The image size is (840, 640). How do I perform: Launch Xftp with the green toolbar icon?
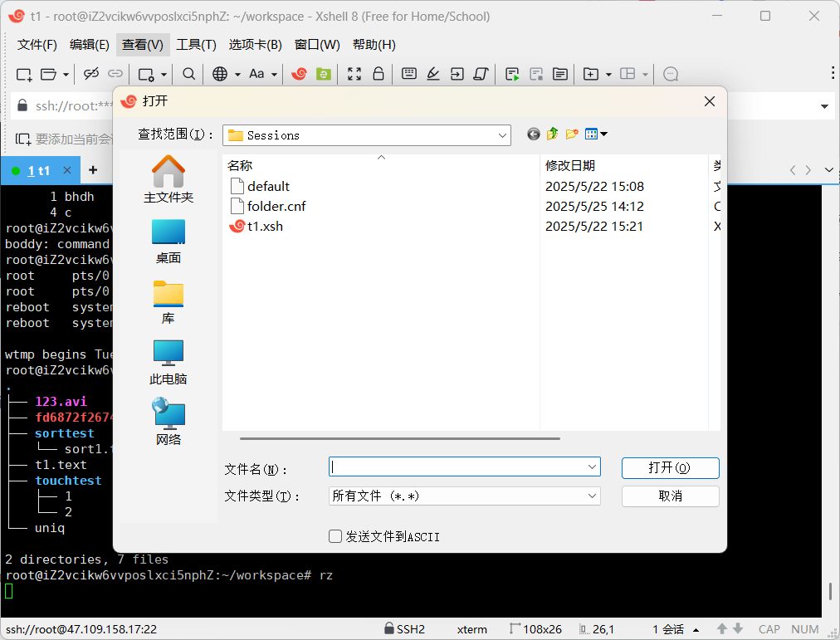pos(324,74)
